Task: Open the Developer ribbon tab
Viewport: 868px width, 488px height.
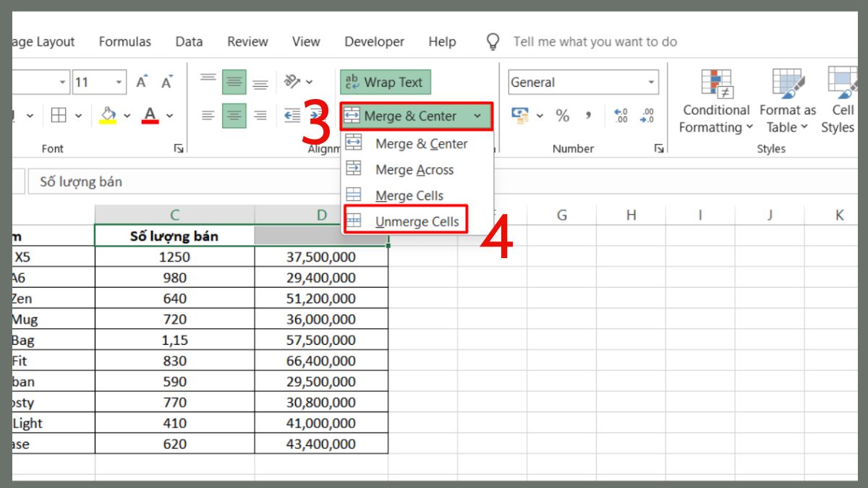Action: 374,41
